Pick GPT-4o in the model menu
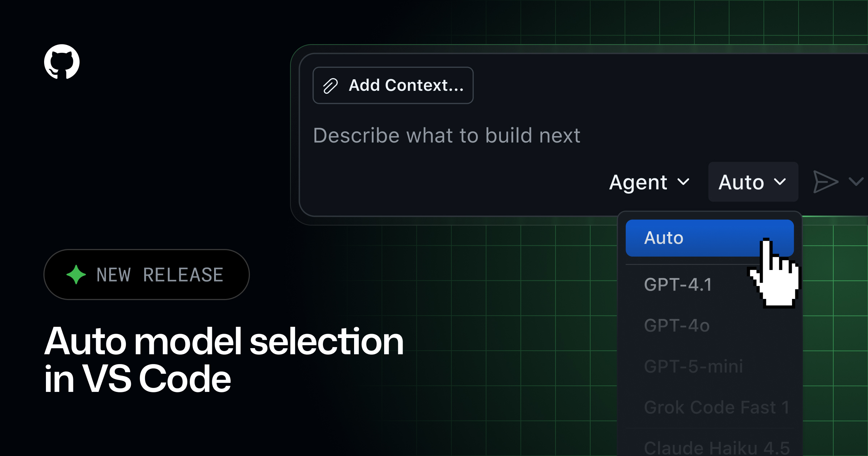Image resolution: width=868 pixels, height=456 pixels. [677, 325]
